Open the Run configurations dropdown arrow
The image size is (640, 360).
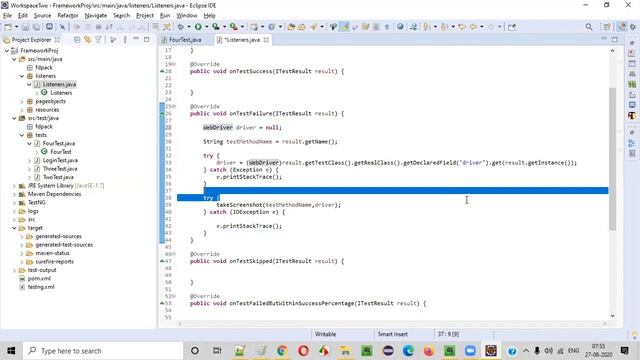click(206, 27)
